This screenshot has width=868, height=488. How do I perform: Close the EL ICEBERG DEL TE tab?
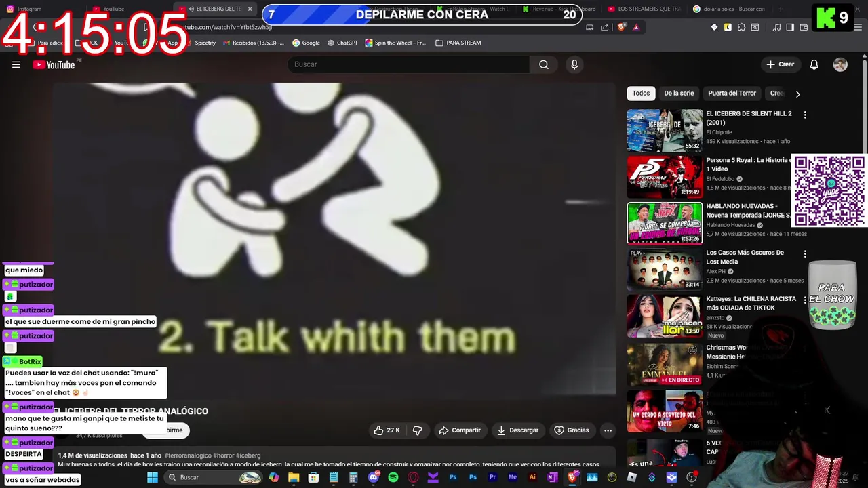250,9
